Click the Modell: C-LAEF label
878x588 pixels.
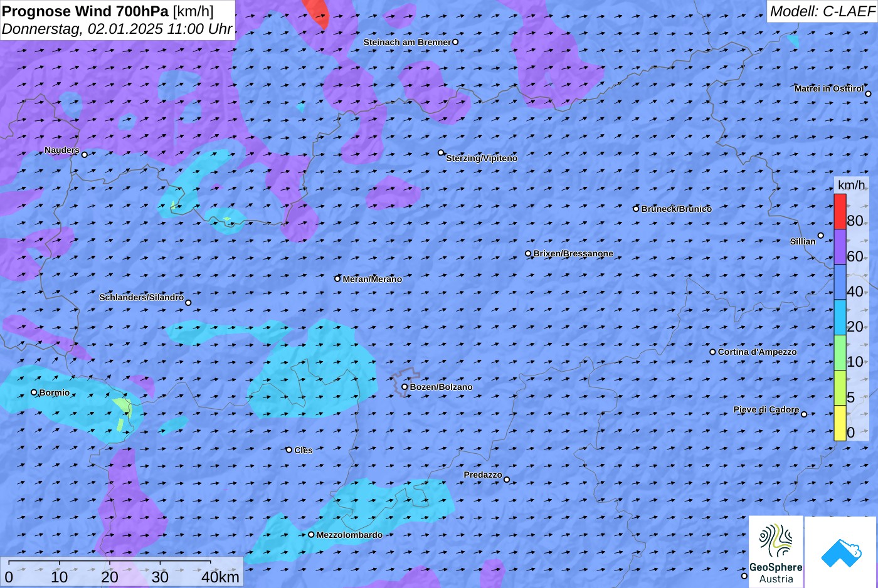(x=822, y=11)
